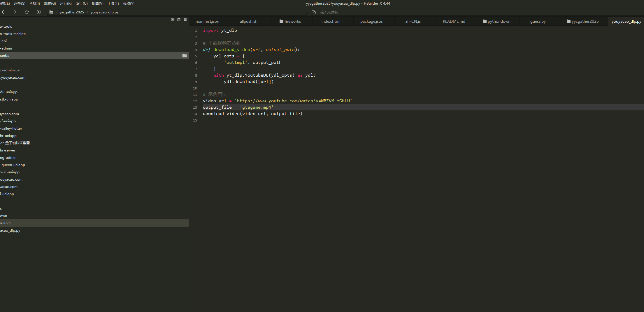This screenshot has width=644, height=312.
Task: Open acao_dlp.py in the project tree
Action: coord(94,230)
